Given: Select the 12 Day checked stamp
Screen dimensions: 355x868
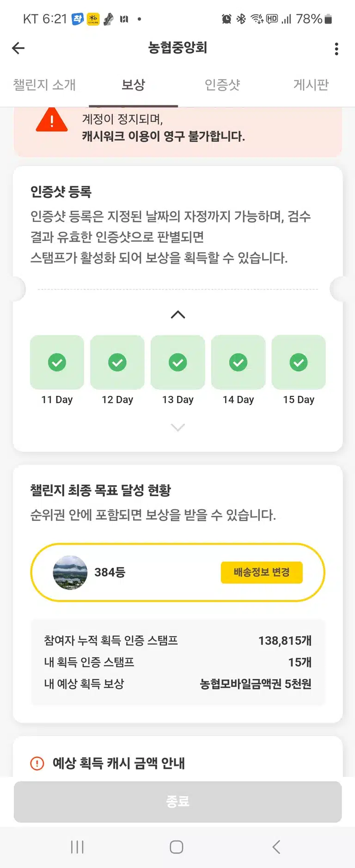Looking at the screenshot, I should pyautogui.click(x=117, y=363).
